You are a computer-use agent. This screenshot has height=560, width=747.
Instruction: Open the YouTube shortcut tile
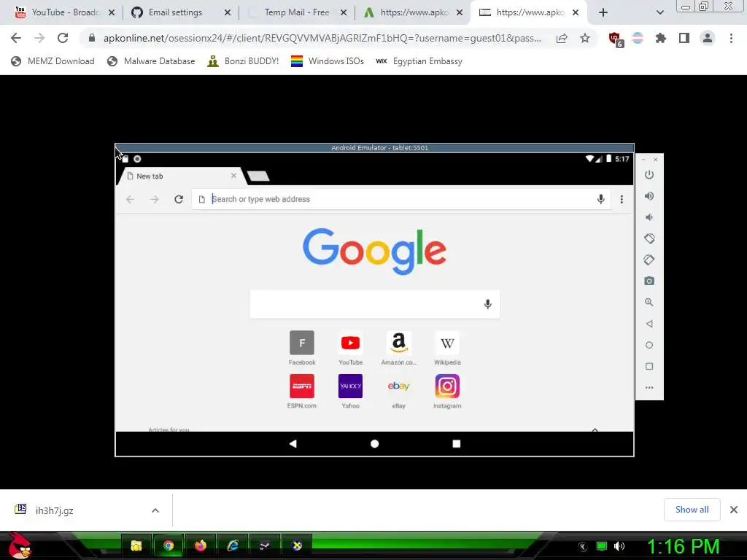[x=351, y=348]
